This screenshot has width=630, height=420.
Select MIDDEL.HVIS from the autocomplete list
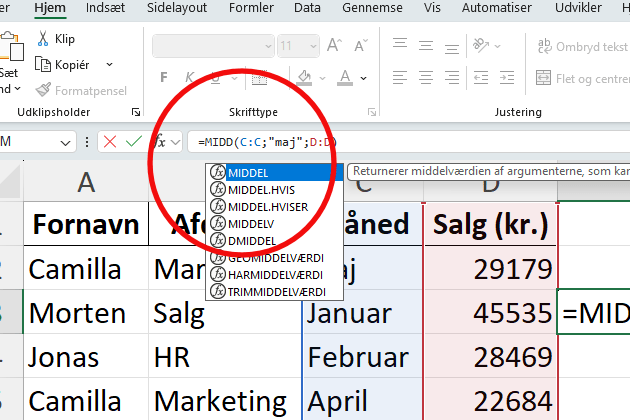click(x=262, y=189)
